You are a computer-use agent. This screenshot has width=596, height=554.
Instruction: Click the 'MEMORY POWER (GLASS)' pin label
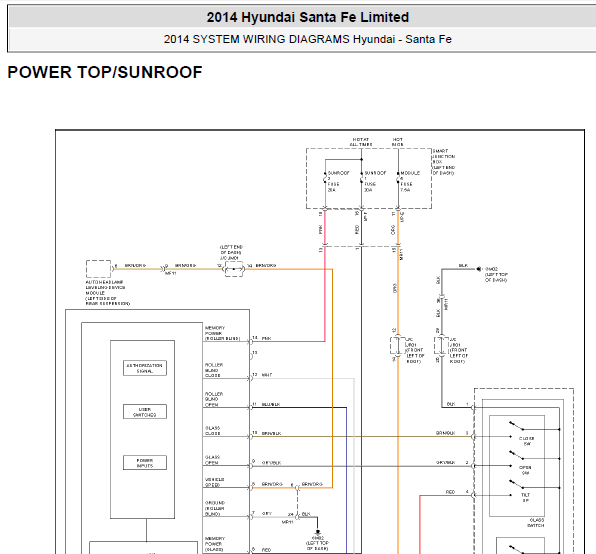tap(215, 544)
